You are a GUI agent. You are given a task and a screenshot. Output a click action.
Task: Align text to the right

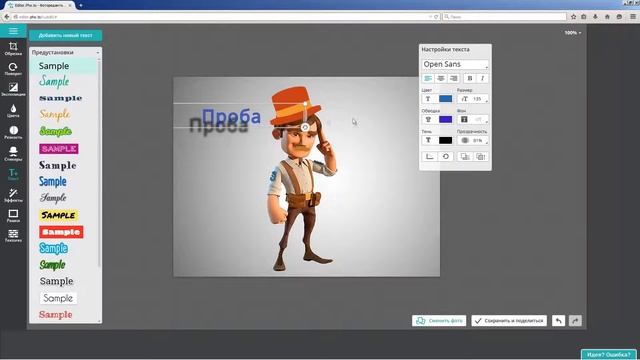click(x=453, y=78)
